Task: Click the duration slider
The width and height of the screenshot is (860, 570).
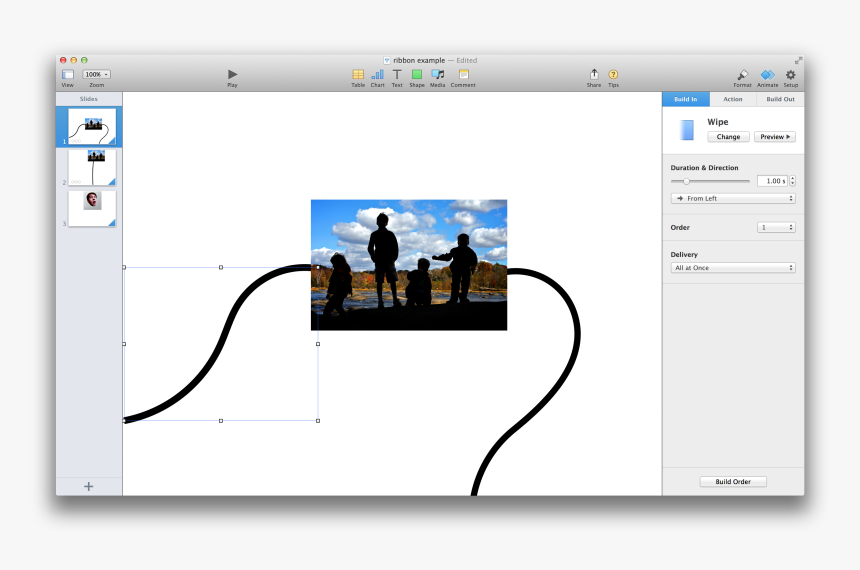Action: point(710,181)
